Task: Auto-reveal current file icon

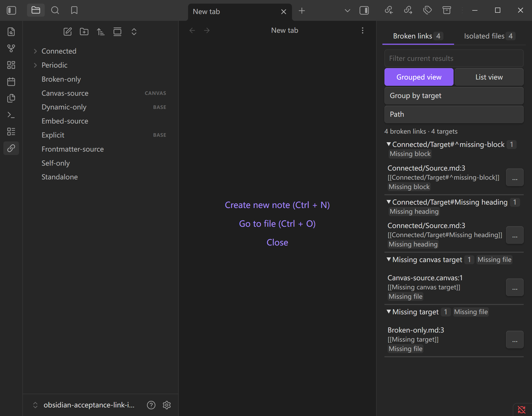Action: pyautogui.click(x=117, y=32)
